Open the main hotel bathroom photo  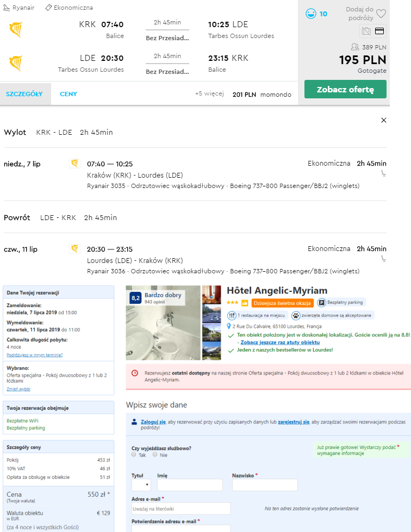coord(163,323)
